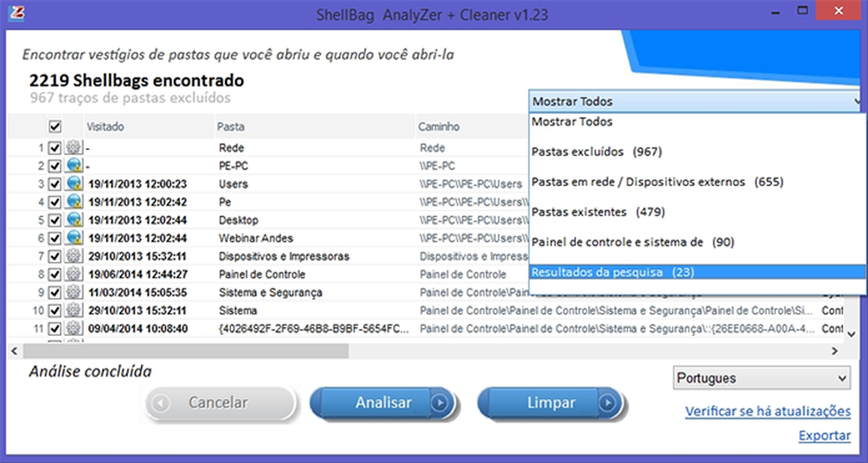The width and height of the screenshot is (868, 463).
Task: Click the gear icon in the Rede row
Action: point(73,147)
